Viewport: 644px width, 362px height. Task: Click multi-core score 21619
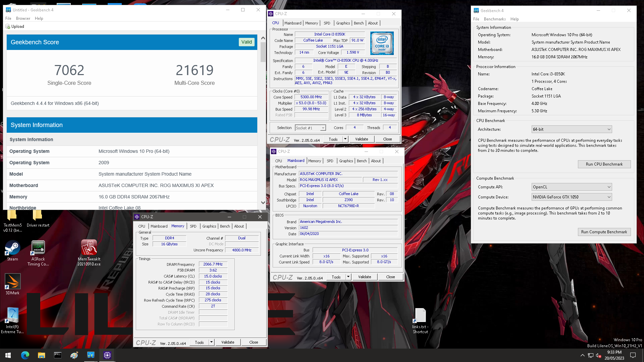(x=195, y=70)
